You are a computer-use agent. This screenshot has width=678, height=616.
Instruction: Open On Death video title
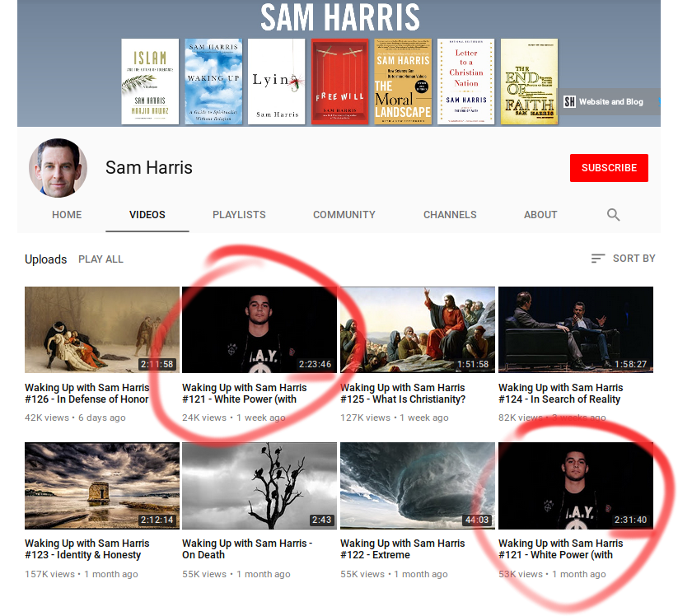(247, 549)
